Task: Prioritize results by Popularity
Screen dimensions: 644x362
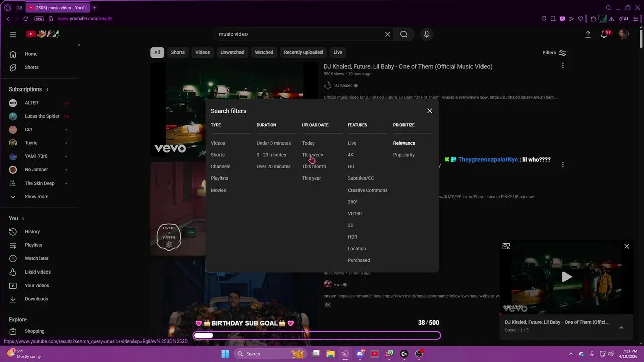Action: [x=404, y=155]
